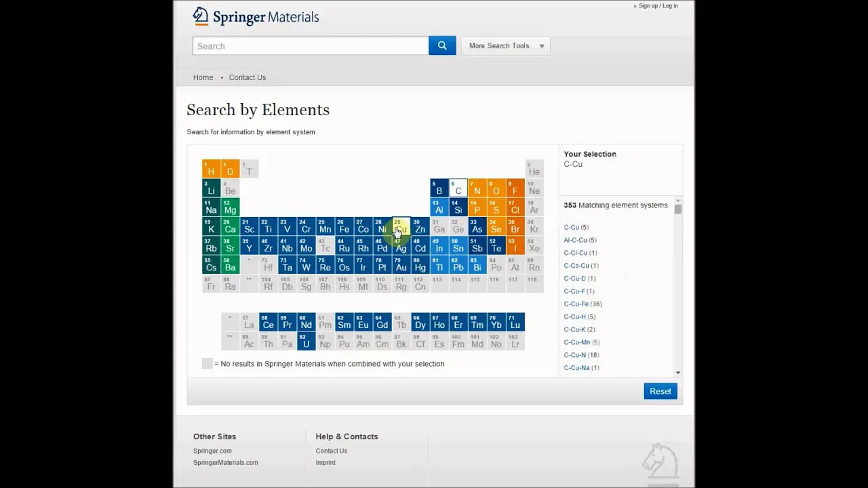Pick the Silicon Si element tile
The height and width of the screenshot is (488, 868).
coord(458,207)
